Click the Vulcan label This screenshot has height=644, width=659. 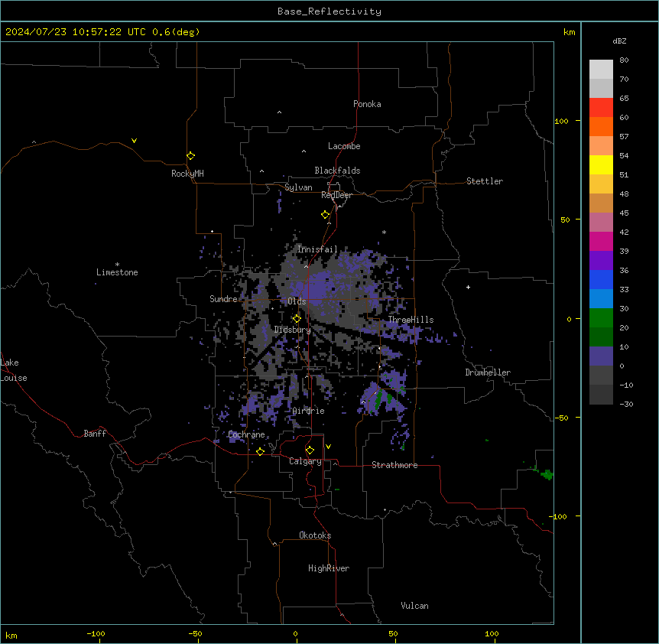(415, 606)
